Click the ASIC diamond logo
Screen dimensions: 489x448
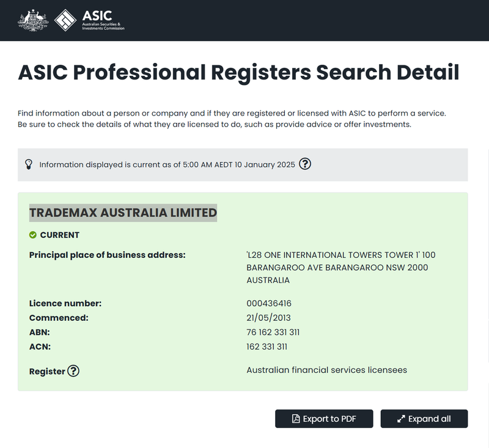65,20
